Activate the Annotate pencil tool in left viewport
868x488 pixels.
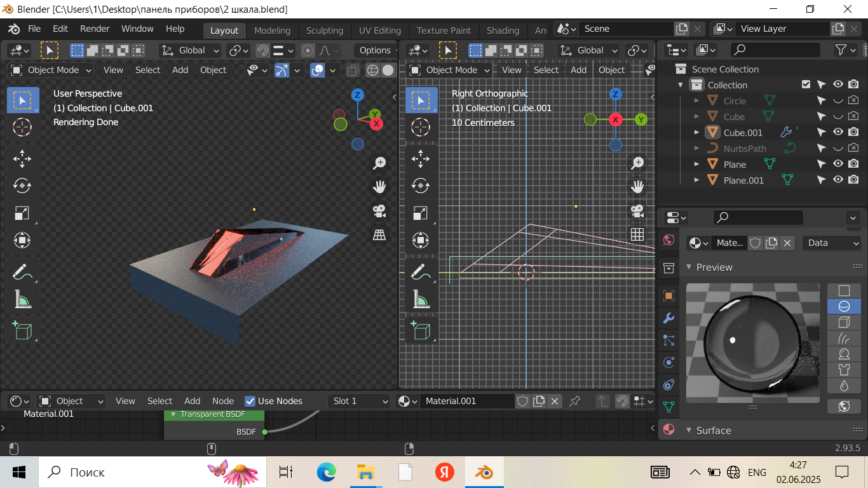[22, 272]
